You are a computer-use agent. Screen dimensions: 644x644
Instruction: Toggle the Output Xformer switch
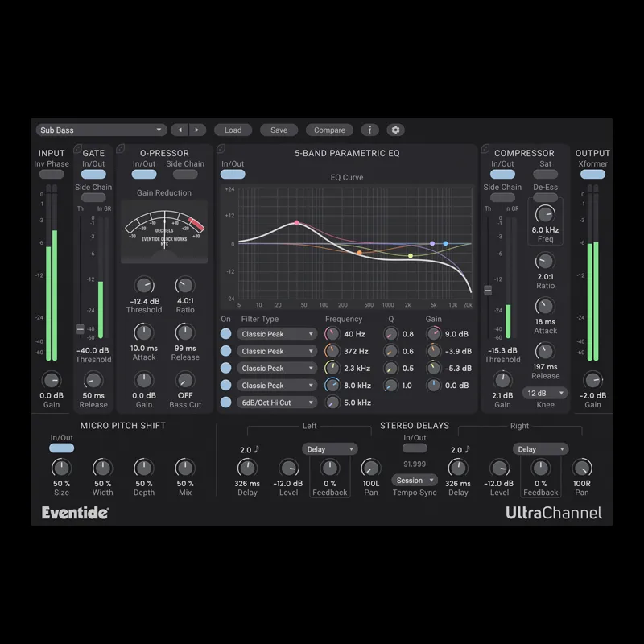coord(592,174)
